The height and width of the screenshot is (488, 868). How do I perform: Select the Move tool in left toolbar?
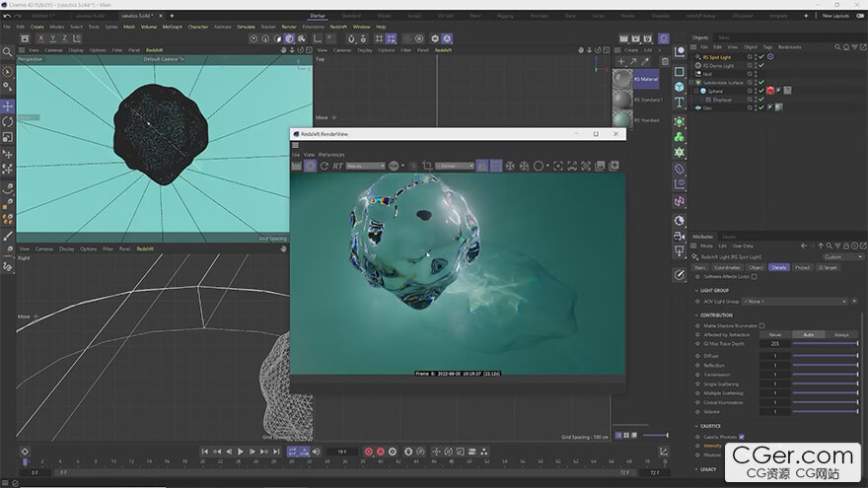point(8,105)
